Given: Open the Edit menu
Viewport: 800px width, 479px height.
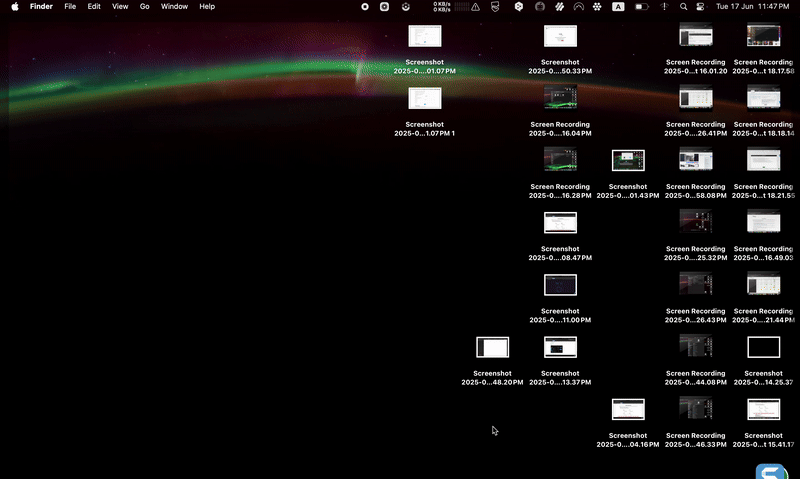Looking at the screenshot, I should coord(94,7).
